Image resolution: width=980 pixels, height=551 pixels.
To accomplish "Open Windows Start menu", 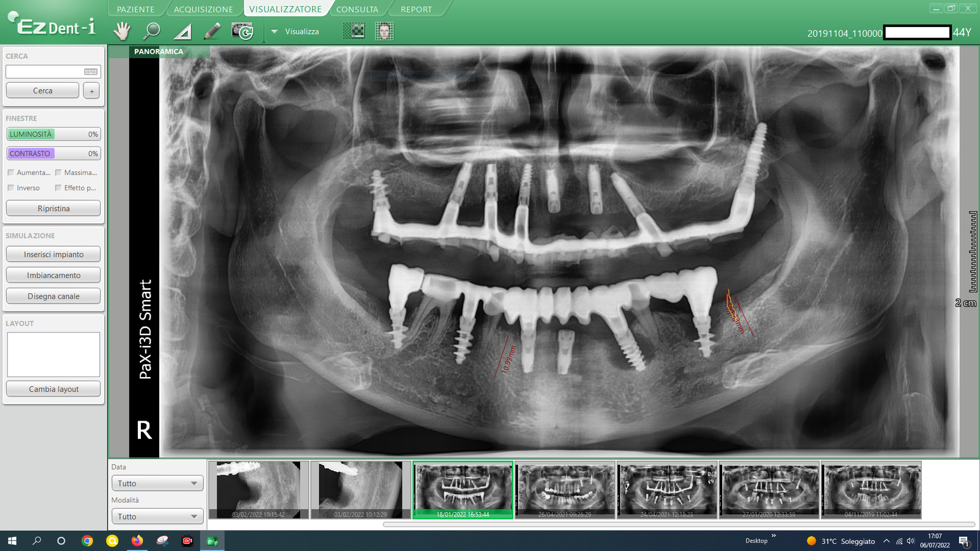I will click(12, 541).
